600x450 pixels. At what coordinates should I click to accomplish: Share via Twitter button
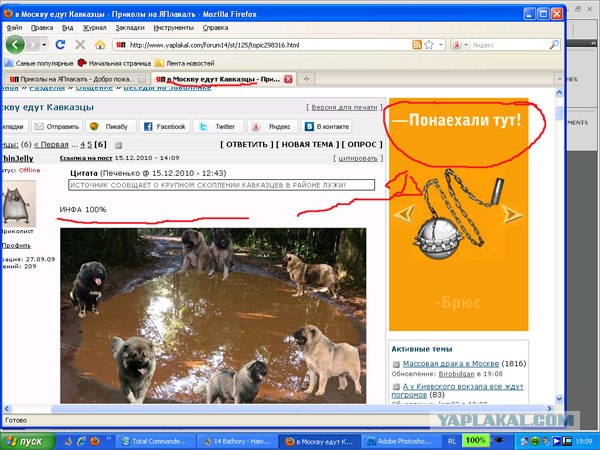[218, 126]
